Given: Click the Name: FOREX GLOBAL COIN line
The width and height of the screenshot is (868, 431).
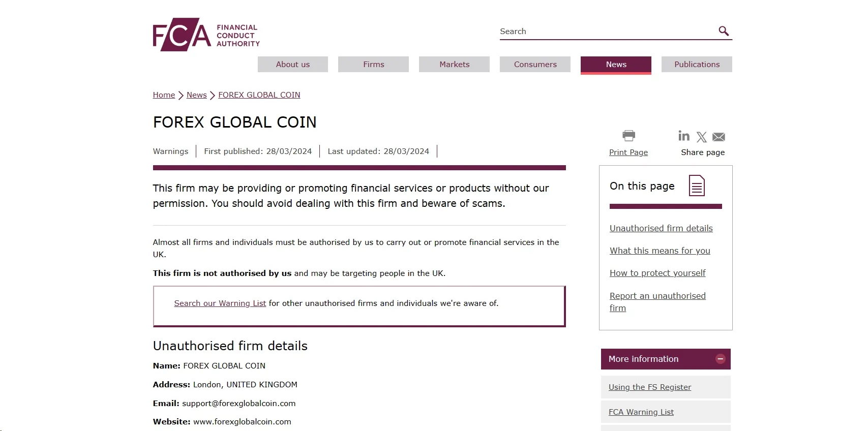Looking at the screenshot, I should 209,366.
